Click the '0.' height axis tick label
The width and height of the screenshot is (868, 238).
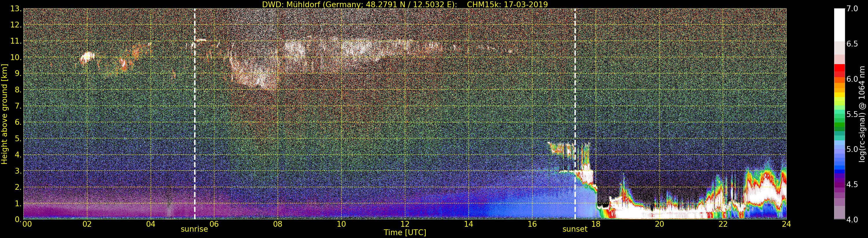coord(18,220)
